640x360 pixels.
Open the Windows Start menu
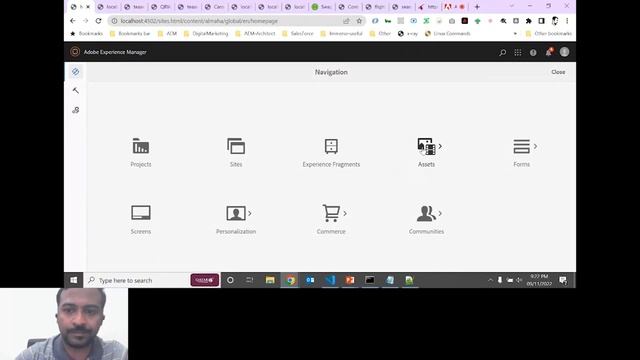click(x=73, y=280)
